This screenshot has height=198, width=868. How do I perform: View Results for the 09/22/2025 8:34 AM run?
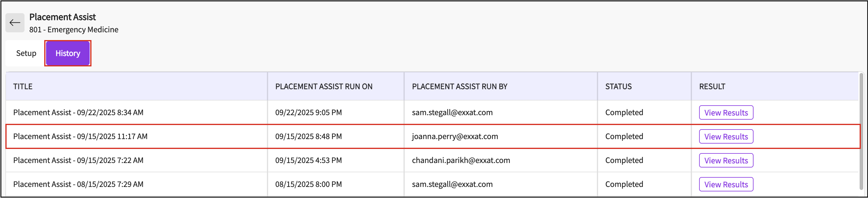pyautogui.click(x=726, y=113)
